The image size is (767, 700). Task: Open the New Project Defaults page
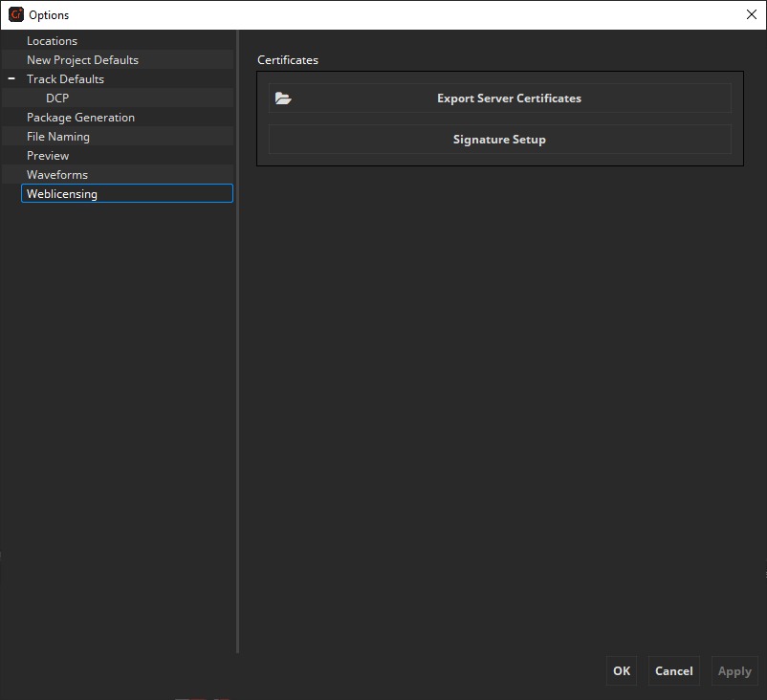click(x=82, y=60)
